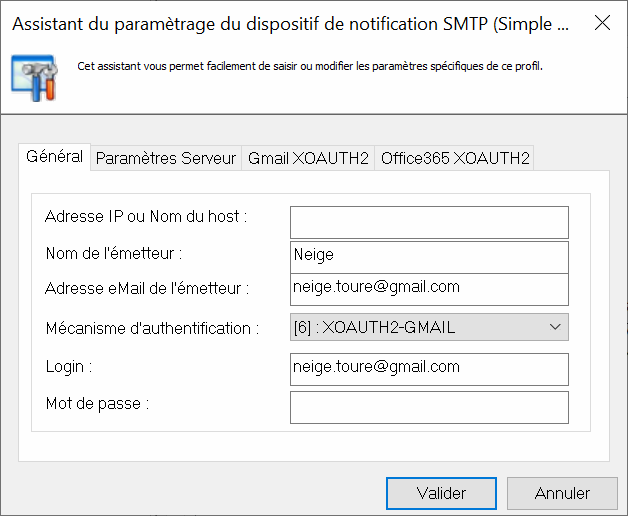Focus the sender name field containing Neige
628x516 pixels.
click(x=429, y=256)
